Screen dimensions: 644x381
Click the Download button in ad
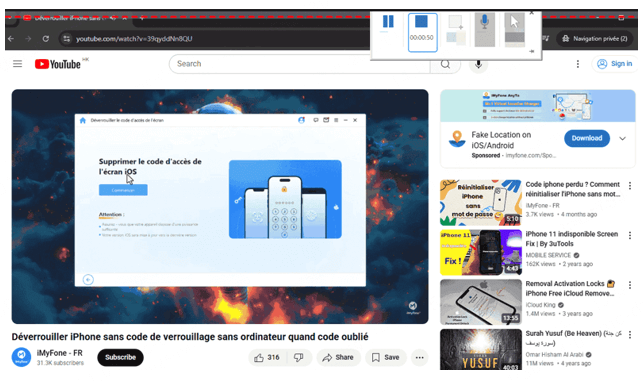click(x=586, y=138)
